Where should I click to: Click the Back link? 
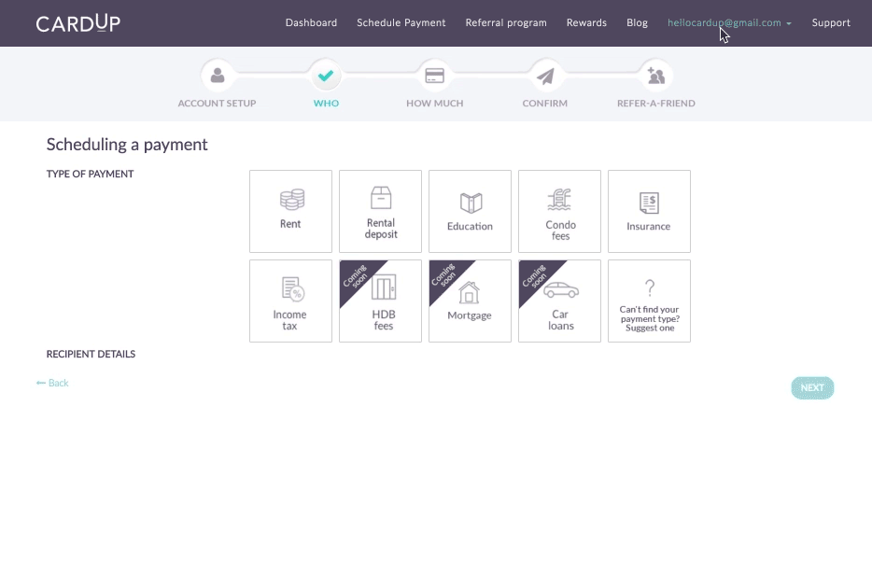click(x=53, y=383)
